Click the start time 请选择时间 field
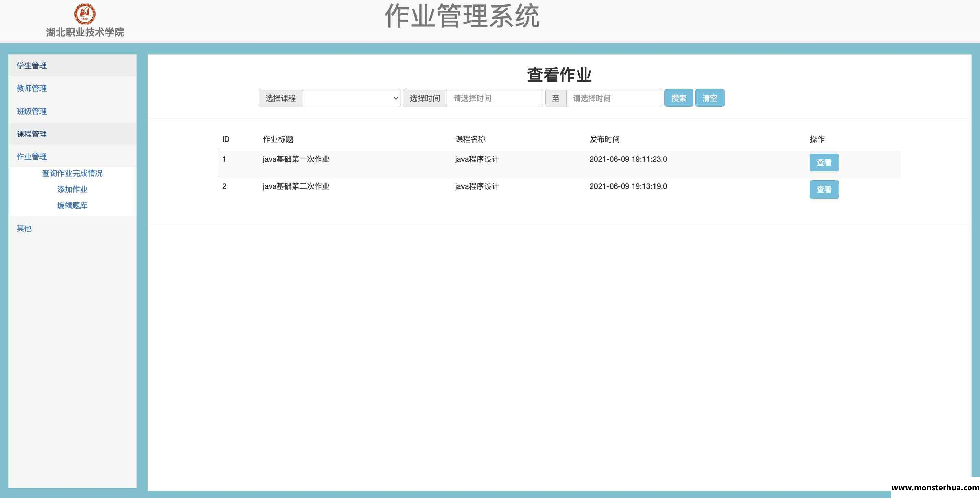The height and width of the screenshot is (498, 980). (494, 98)
